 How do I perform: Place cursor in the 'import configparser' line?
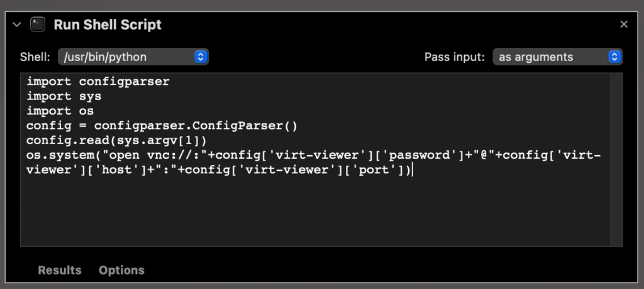click(x=97, y=81)
